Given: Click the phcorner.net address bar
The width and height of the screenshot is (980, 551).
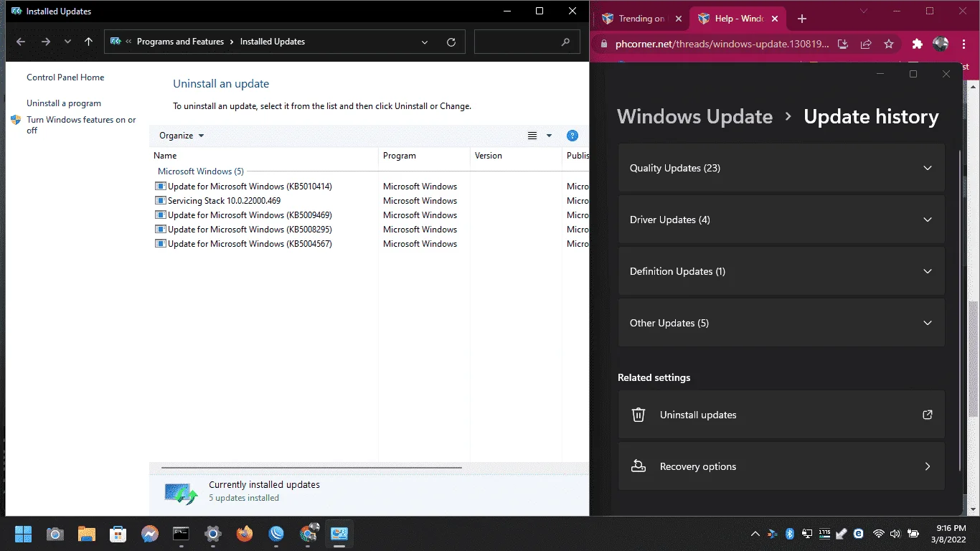Looking at the screenshot, I should [722, 44].
